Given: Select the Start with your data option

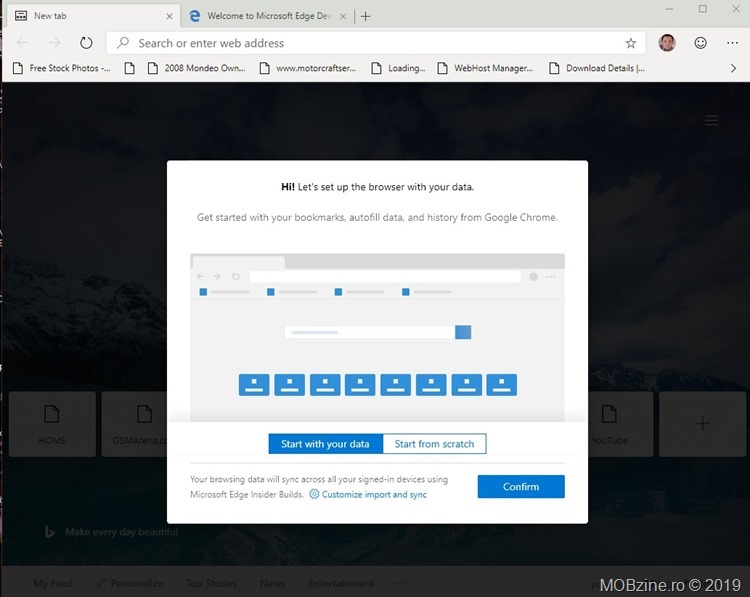Looking at the screenshot, I should [325, 444].
